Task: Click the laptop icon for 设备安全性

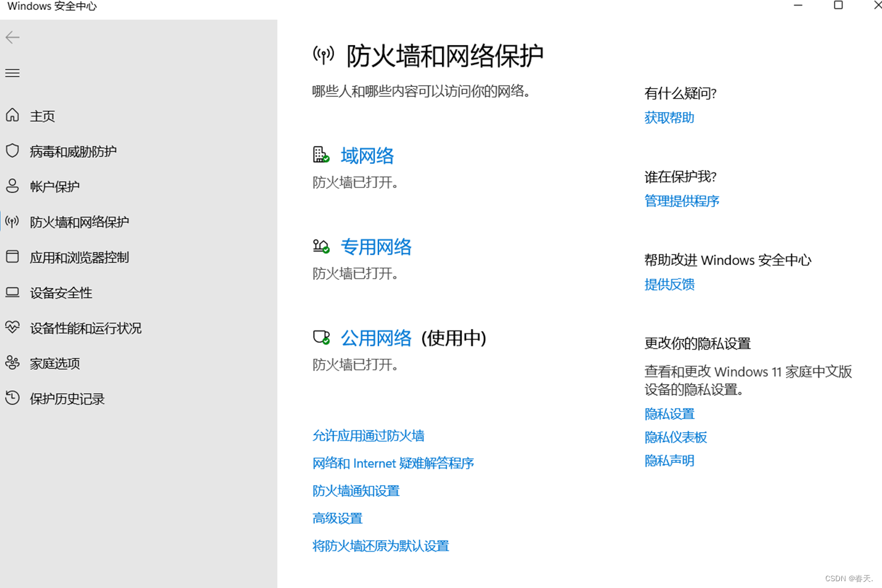Action: 12,292
